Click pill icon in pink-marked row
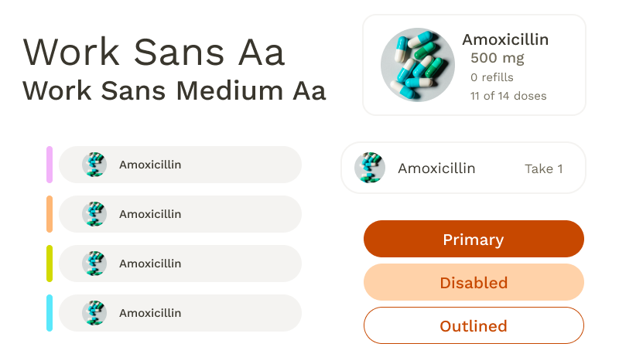The width and height of the screenshot is (619, 364). pyautogui.click(x=94, y=165)
